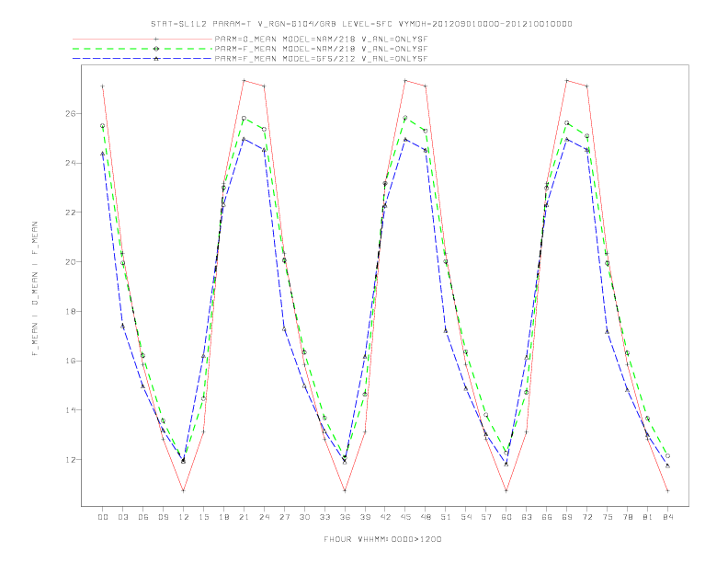This screenshot has height=563, width=728.
Task: Click the 81 forecast hour label
Action: click(648, 517)
